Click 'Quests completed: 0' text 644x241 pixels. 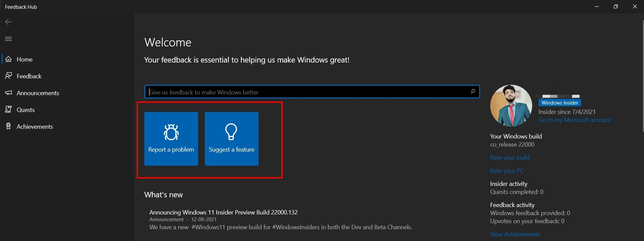[516, 192]
